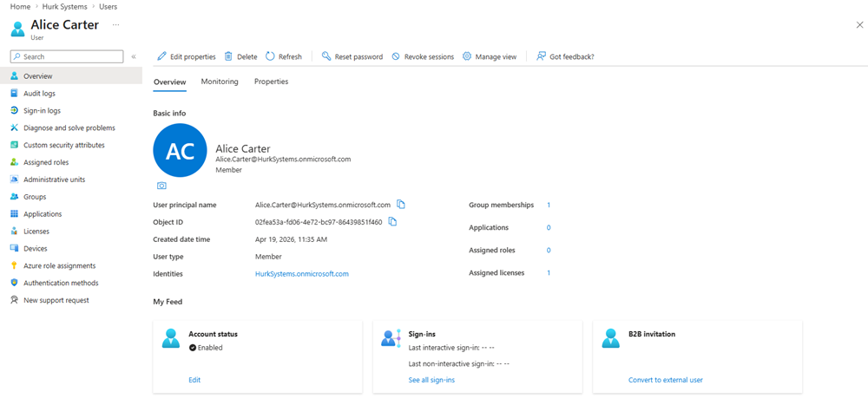Click the Azure role assignments key icon
Image resolution: width=868 pixels, height=405 pixels.
pos(15,265)
